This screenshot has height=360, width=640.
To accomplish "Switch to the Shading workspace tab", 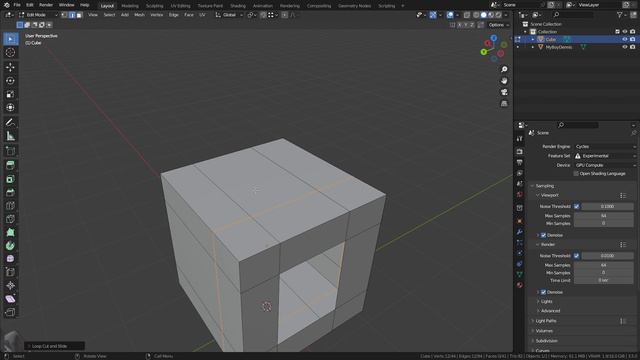I will coord(238,6).
